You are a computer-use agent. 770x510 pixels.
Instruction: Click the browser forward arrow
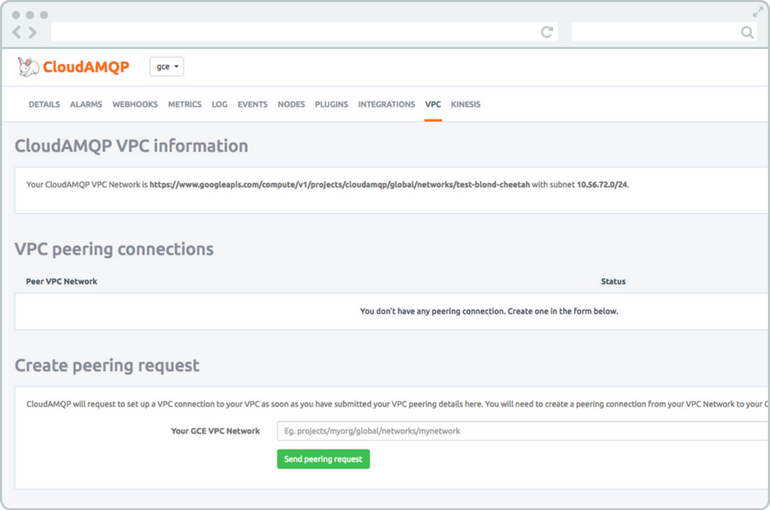pyautogui.click(x=32, y=32)
